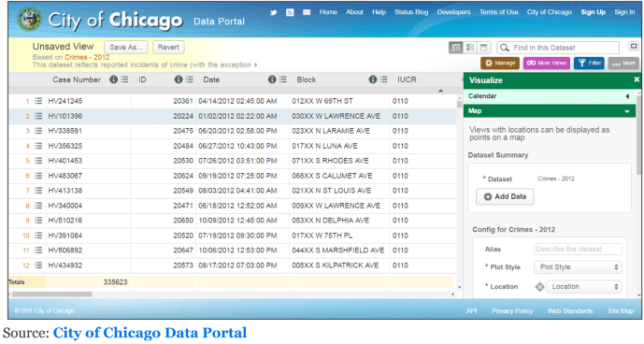Click the Sign In link
Image resolution: width=644 pixels, height=344 pixels.
[624, 12]
